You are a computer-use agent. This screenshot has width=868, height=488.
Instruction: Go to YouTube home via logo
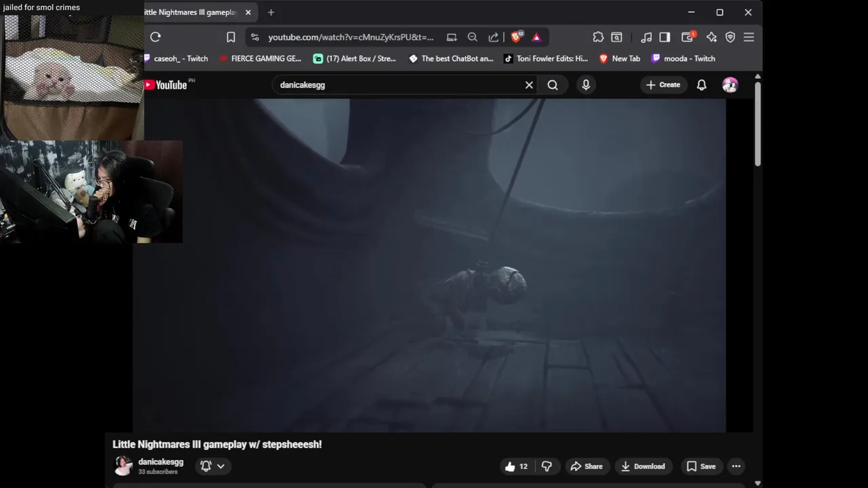click(165, 85)
